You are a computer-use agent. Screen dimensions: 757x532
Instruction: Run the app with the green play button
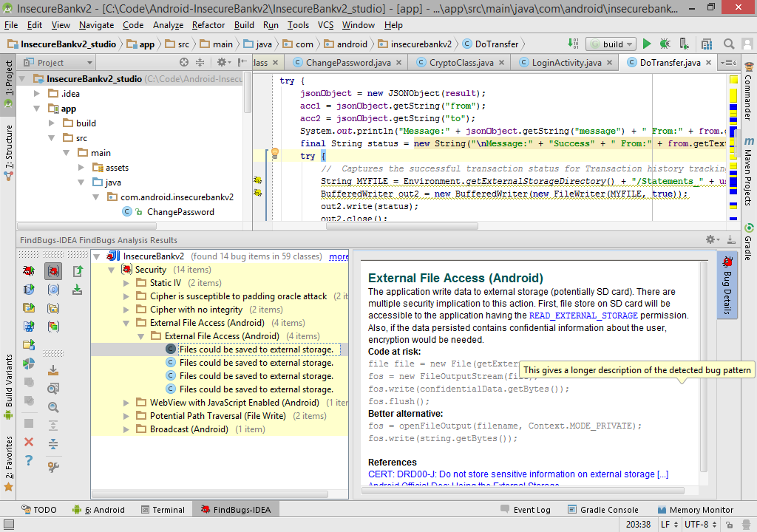click(x=647, y=44)
